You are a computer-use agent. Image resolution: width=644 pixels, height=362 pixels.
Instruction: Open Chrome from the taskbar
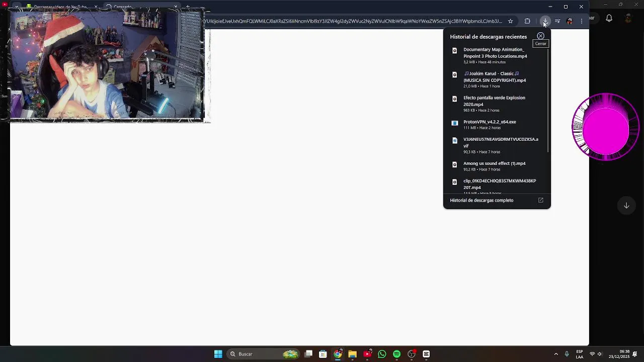click(x=338, y=354)
